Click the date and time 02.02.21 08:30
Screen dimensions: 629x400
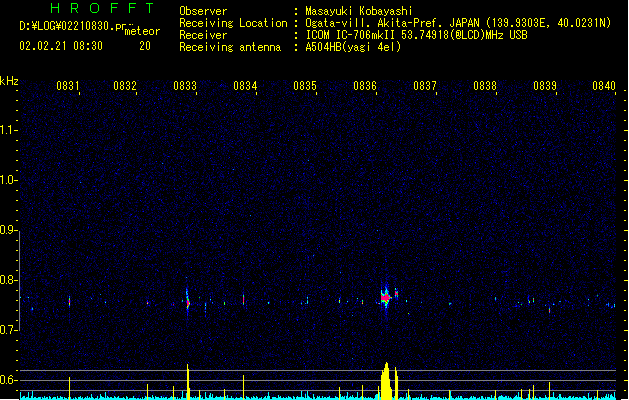click(61, 46)
